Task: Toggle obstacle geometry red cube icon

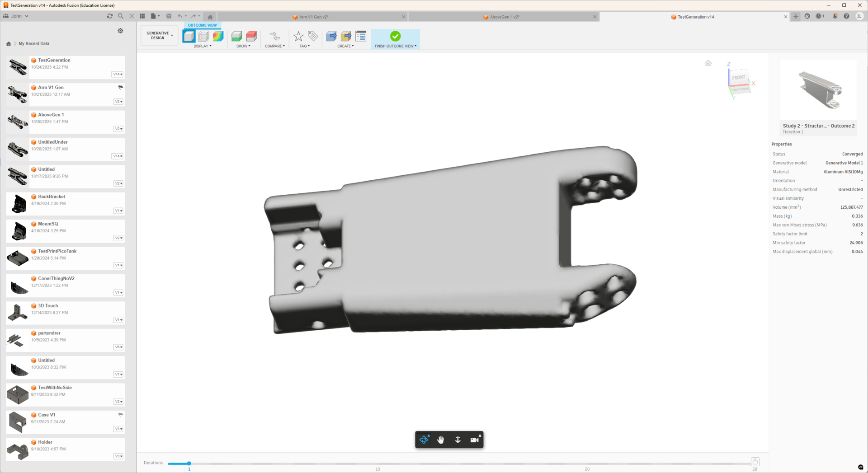Action: (x=251, y=36)
